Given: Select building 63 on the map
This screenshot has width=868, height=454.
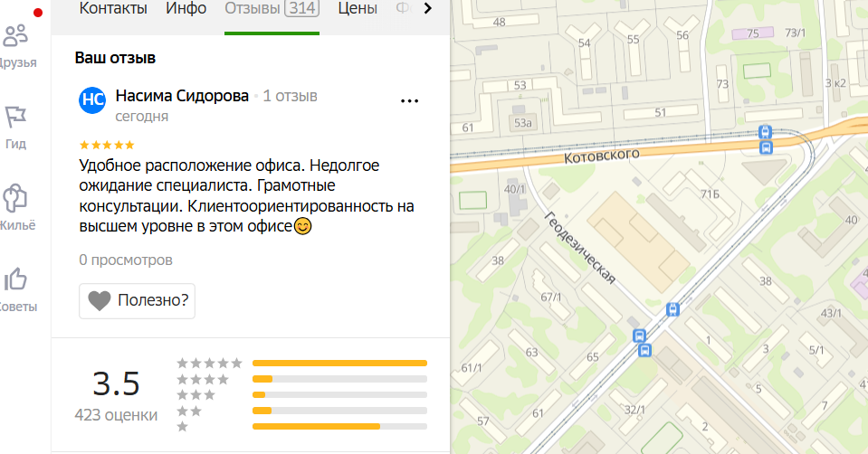Looking at the screenshot, I should pos(531,352).
